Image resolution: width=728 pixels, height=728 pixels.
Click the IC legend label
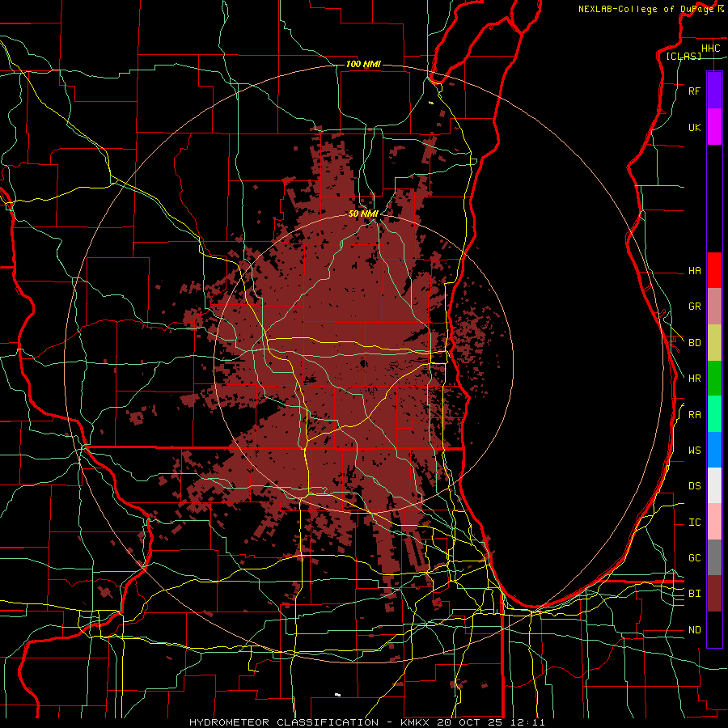click(x=694, y=523)
